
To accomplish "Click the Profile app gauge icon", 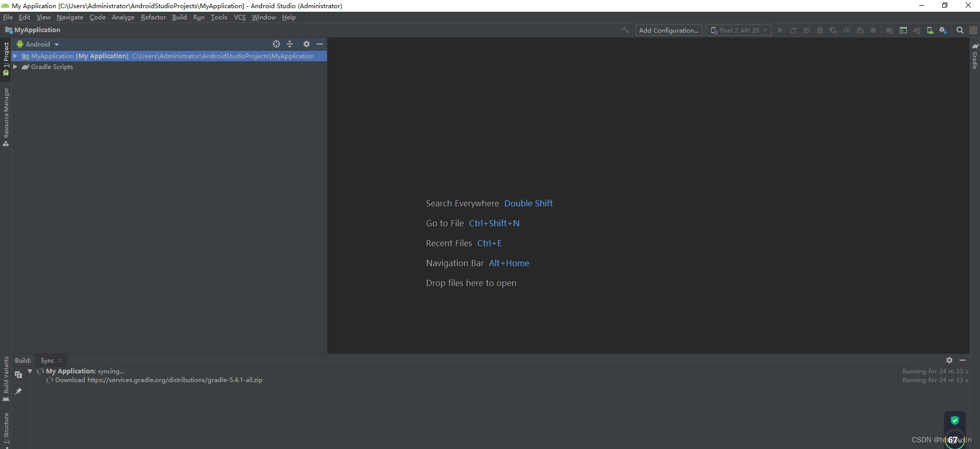I will click(x=847, y=30).
